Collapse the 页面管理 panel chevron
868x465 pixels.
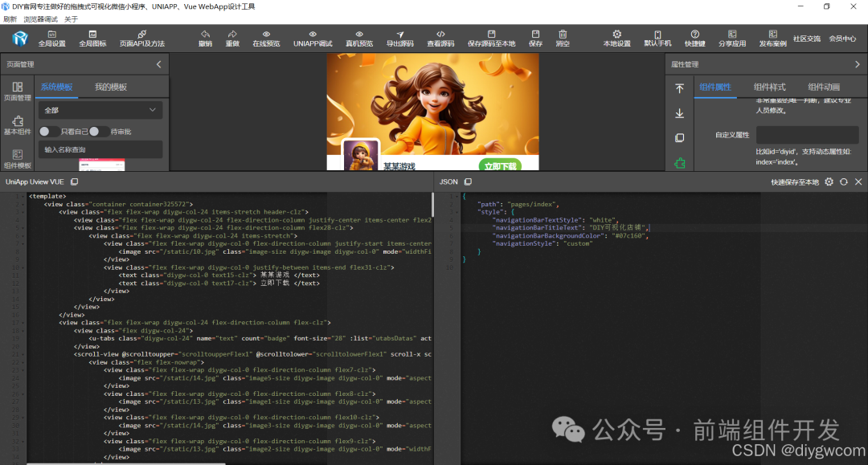pos(159,64)
